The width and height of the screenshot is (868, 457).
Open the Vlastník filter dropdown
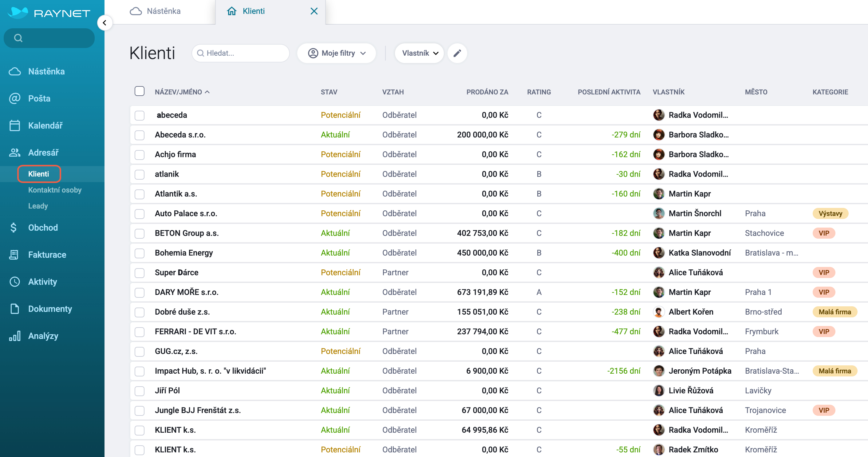[x=419, y=53]
